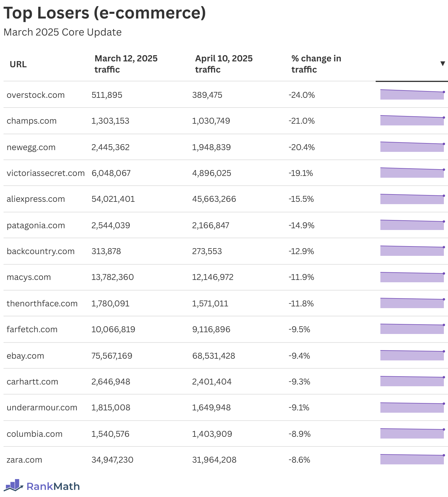Select the carhartt.com URL cell

click(32, 382)
